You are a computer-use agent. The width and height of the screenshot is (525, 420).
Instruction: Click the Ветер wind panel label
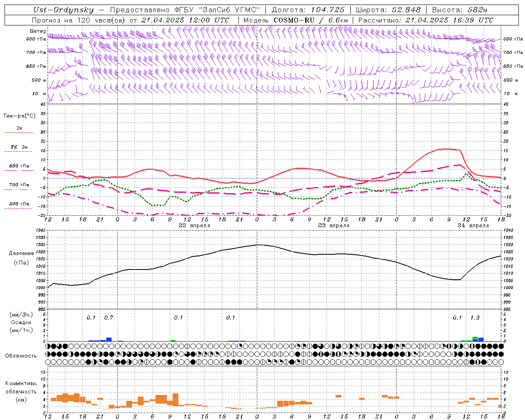click(38, 31)
